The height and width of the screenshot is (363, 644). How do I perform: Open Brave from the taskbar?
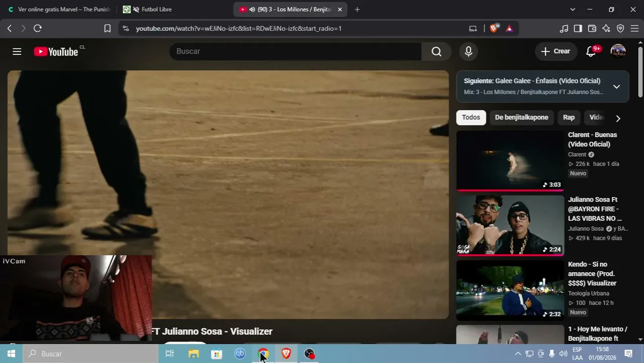coord(286,353)
